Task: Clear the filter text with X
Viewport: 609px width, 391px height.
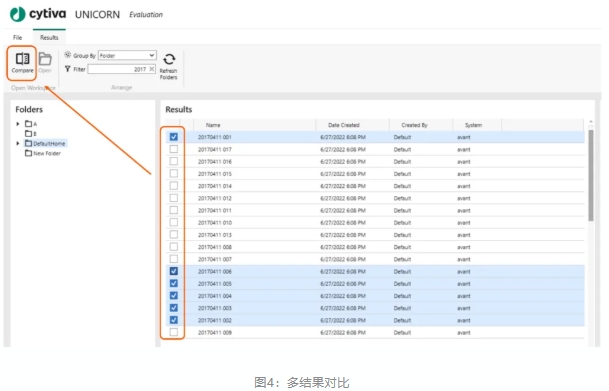Action: click(151, 69)
